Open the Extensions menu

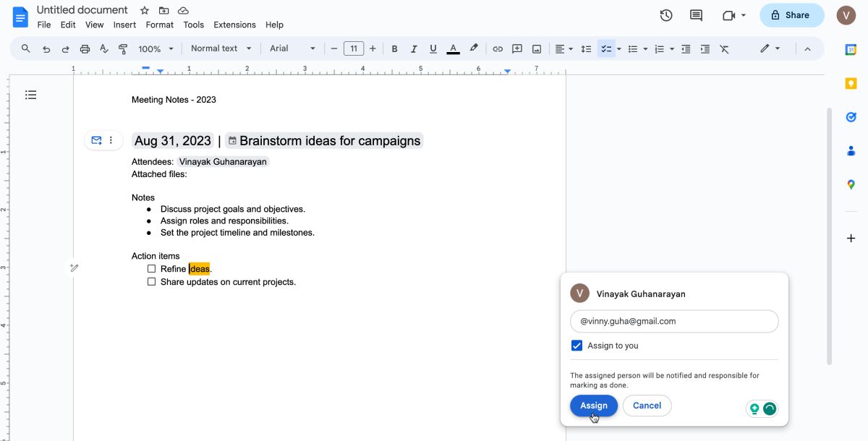(234, 25)
